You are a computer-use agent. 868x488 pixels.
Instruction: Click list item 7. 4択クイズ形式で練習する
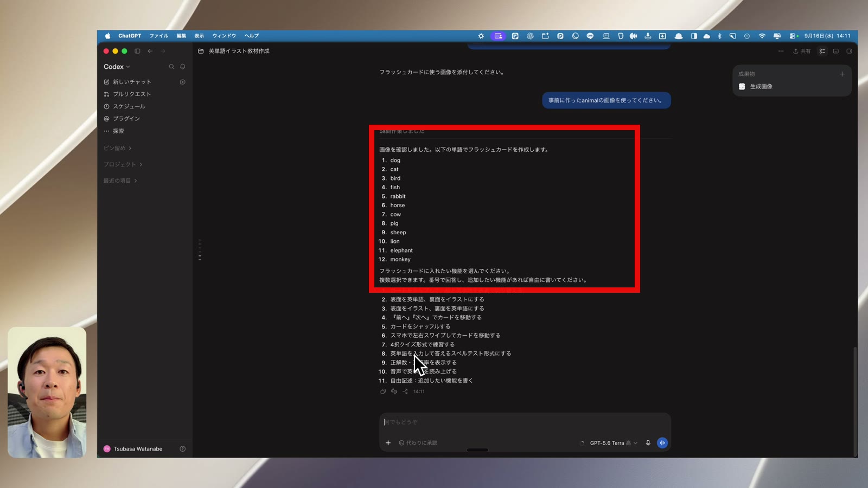click(418, 344)
